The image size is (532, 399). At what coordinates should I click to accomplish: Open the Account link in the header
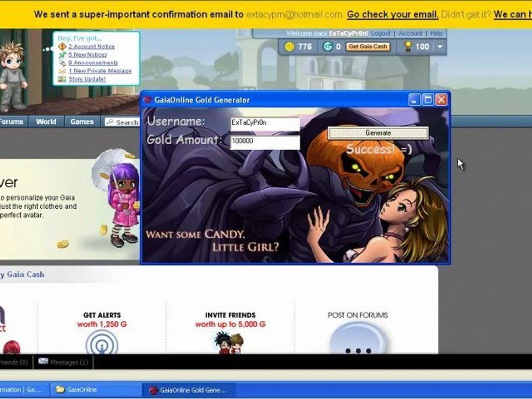click(410, 33)
